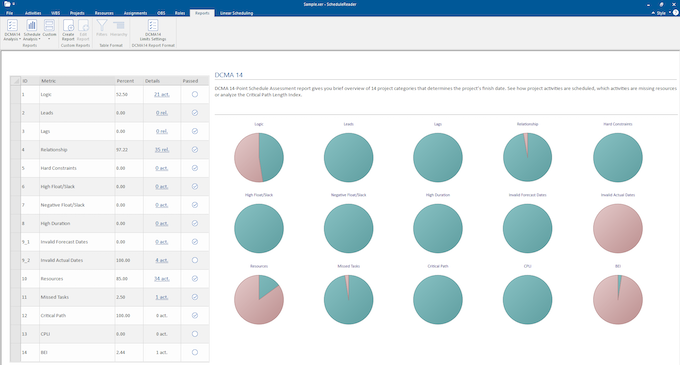
Task: Select the 97.22 percent cell
Action: tap(129, 150)
